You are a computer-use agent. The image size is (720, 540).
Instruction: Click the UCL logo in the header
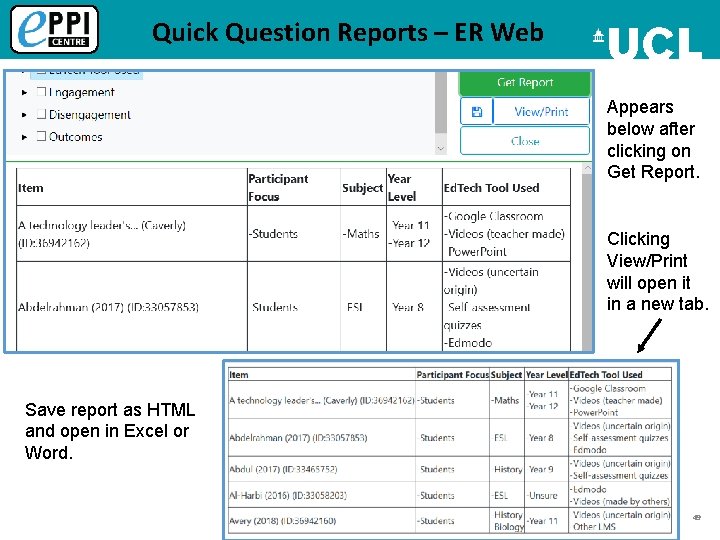coord(647,42)
